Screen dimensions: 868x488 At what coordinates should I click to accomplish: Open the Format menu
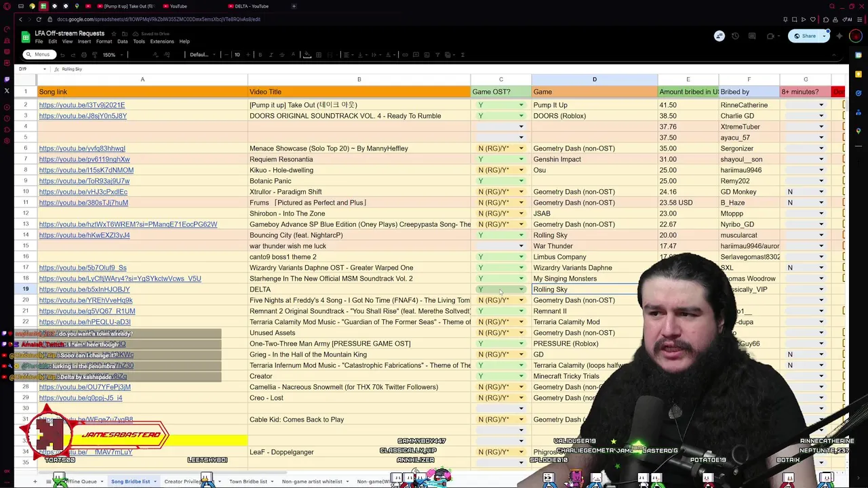(104, 41)
